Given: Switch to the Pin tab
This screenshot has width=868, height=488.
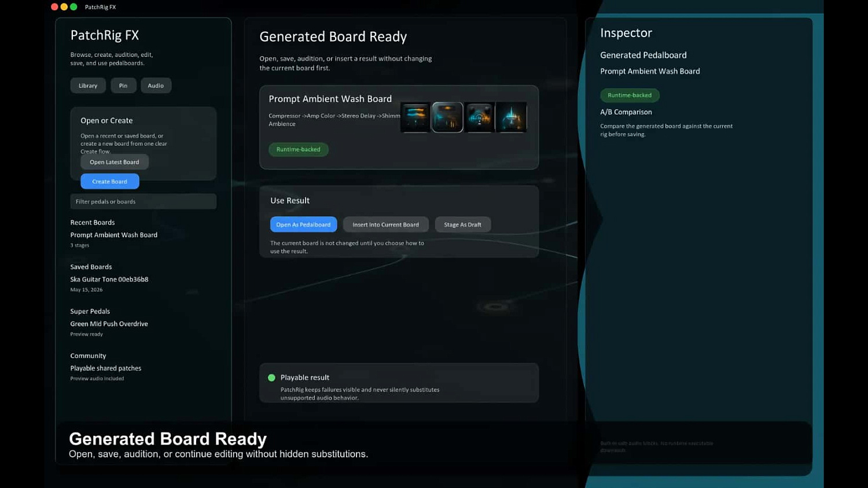Looking at the screenshot, I should click(123, 86).
